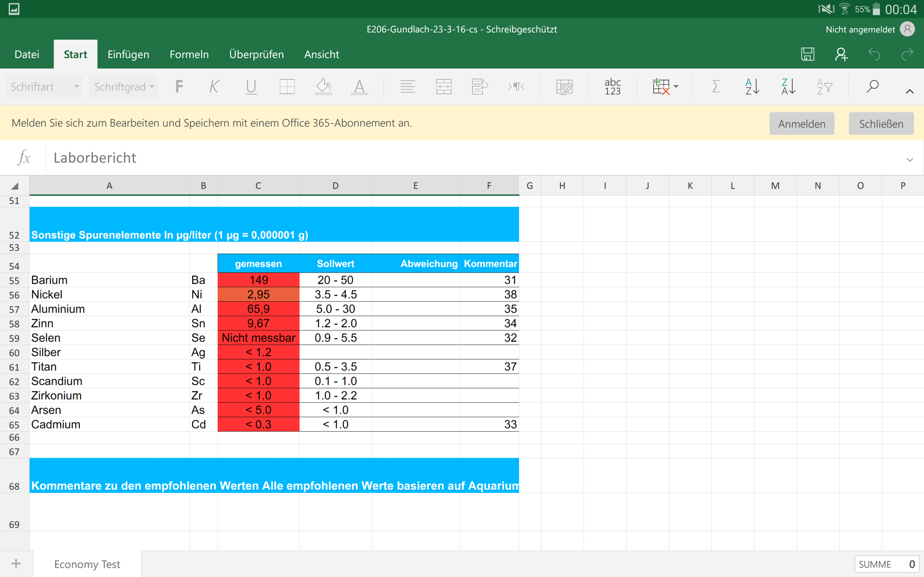This screenshot has height=577, width=924.
Task: Toggle italic formatting with K button
Action: pyautogui.click(x=214, y=87)
